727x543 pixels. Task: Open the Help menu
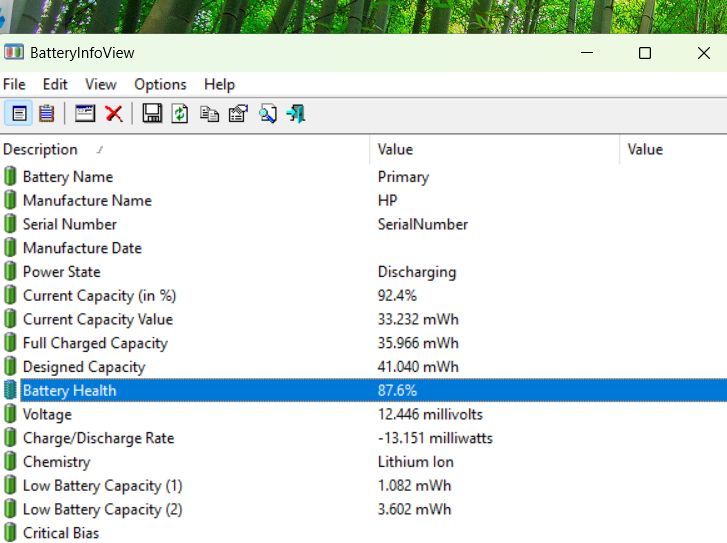point(219,84)
